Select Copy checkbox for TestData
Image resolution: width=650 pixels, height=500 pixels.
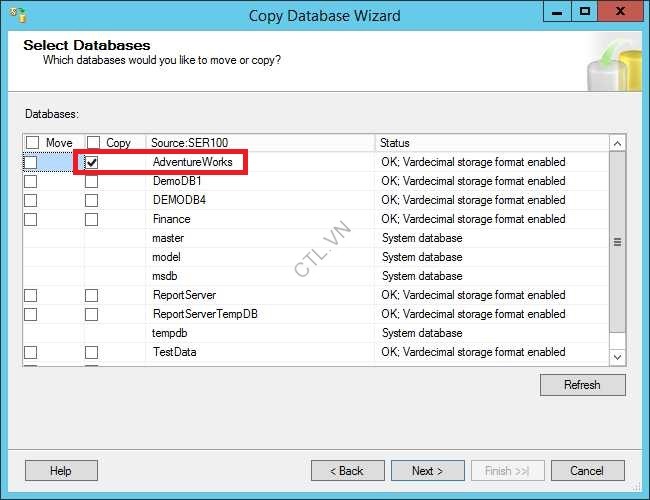pos(92,353)
